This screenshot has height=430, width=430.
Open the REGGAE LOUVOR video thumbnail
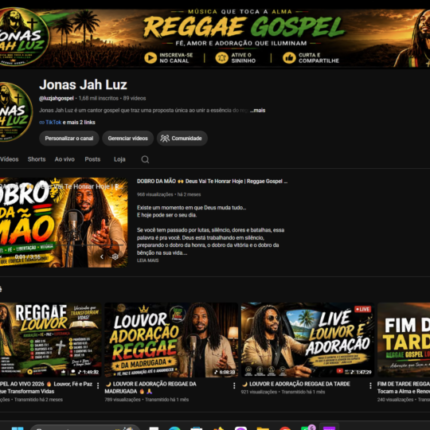(51, 340)
